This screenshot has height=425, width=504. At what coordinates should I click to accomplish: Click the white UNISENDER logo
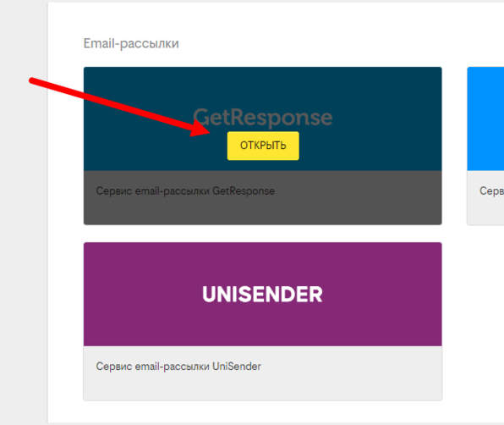(x=262, y=294)
